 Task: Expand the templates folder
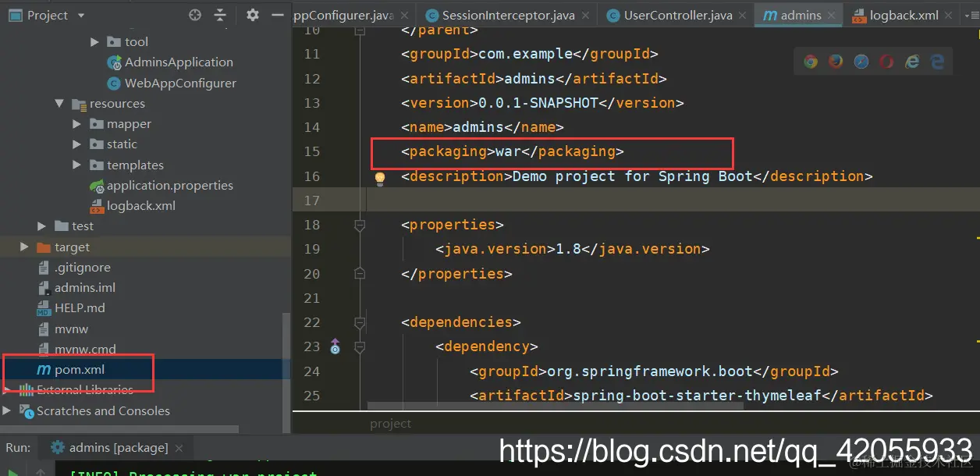[x=76, y=165]
